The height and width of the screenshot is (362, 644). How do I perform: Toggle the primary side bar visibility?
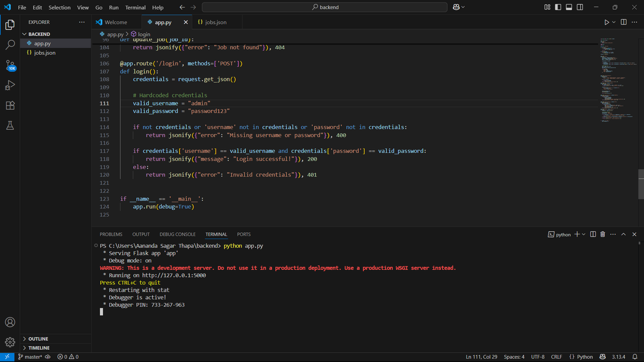click(x=558, y=8)
